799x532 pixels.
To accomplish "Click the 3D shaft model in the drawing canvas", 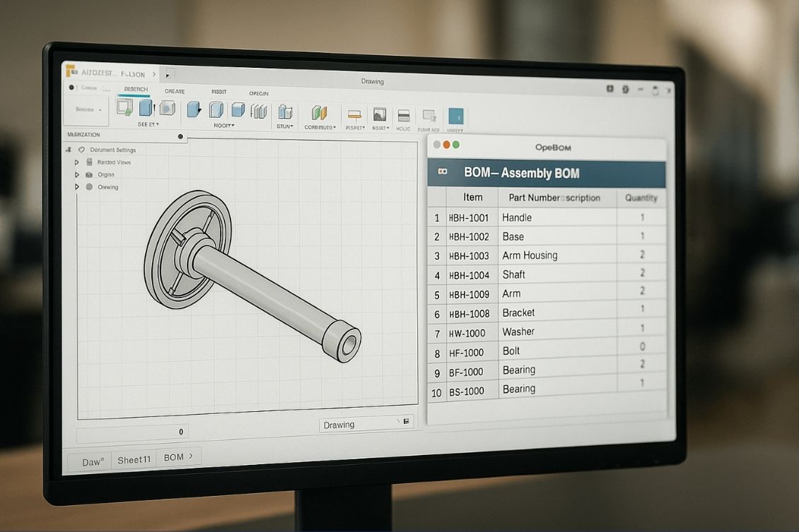I will pyautogui.click(x=252, y=276).
